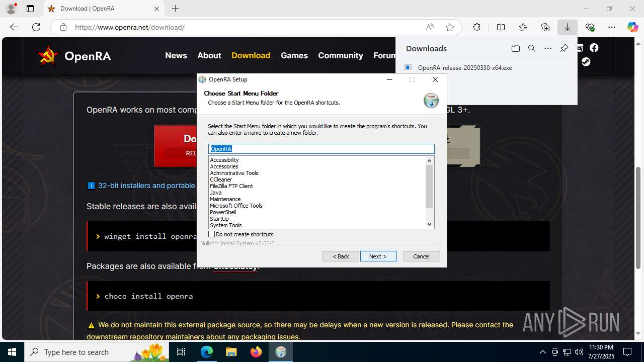The image size is (644, 362).
Task: View site information lock icon
Action: click(63, 27)
